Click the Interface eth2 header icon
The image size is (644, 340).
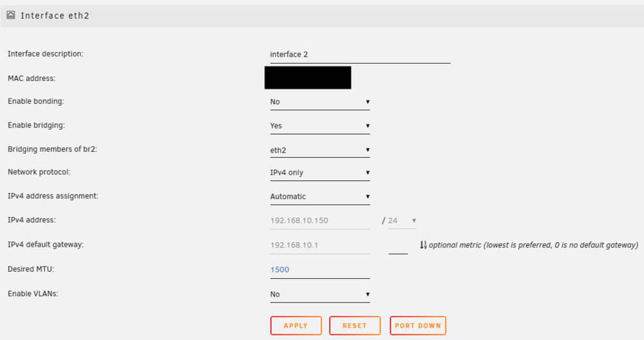11,15
